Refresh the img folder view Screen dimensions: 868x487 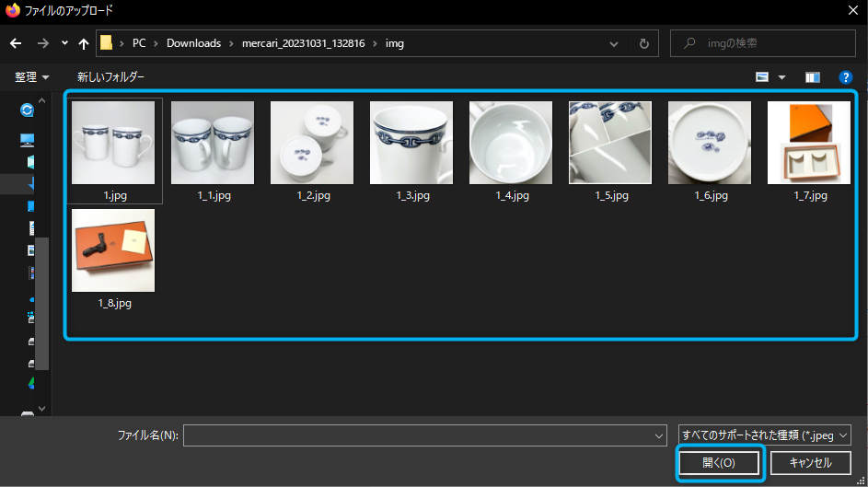(x=643, y=43)
